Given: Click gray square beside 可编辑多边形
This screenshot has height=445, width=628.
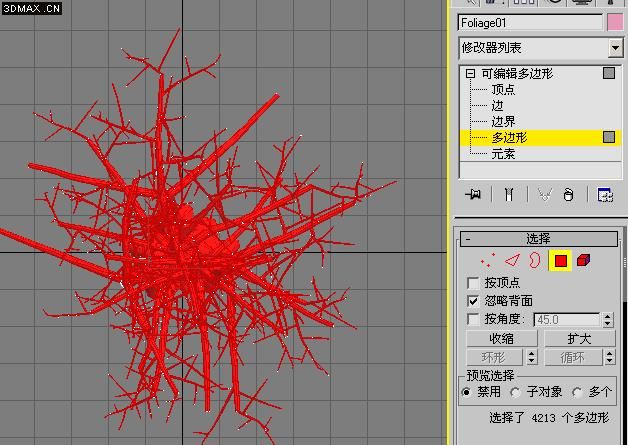Looking at the screenshot, I should 608,73.
